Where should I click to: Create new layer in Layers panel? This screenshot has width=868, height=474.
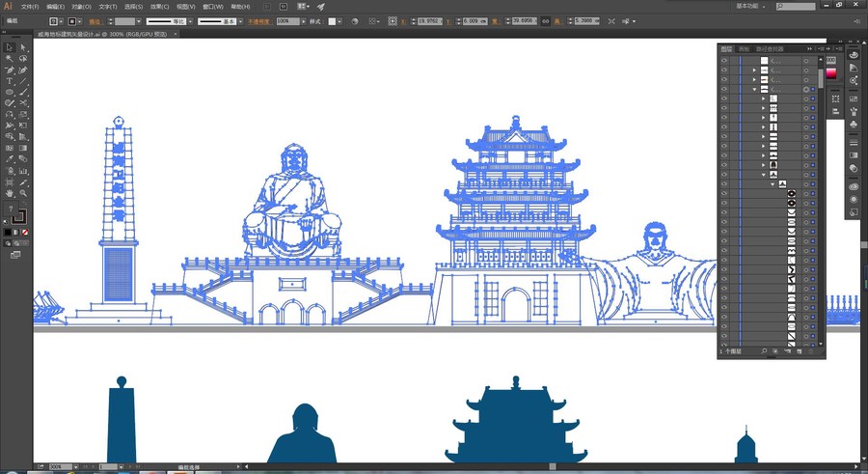(799, 351)
